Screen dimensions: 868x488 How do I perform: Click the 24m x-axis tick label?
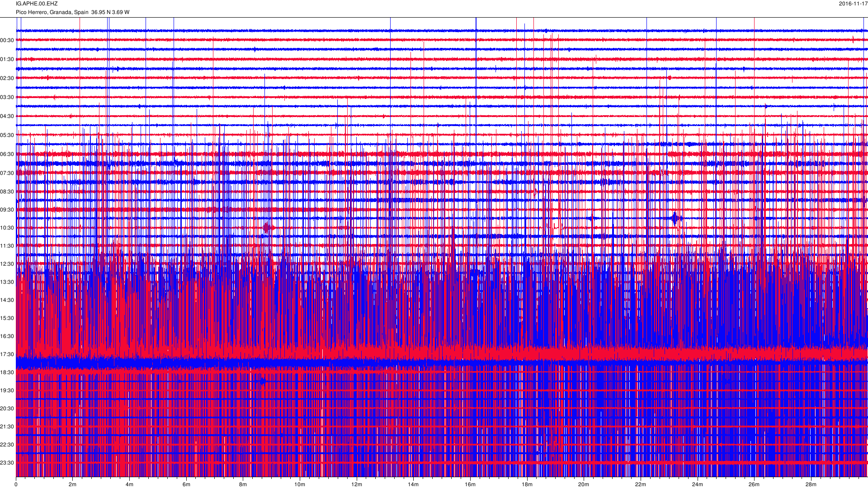tap(698, 484)
